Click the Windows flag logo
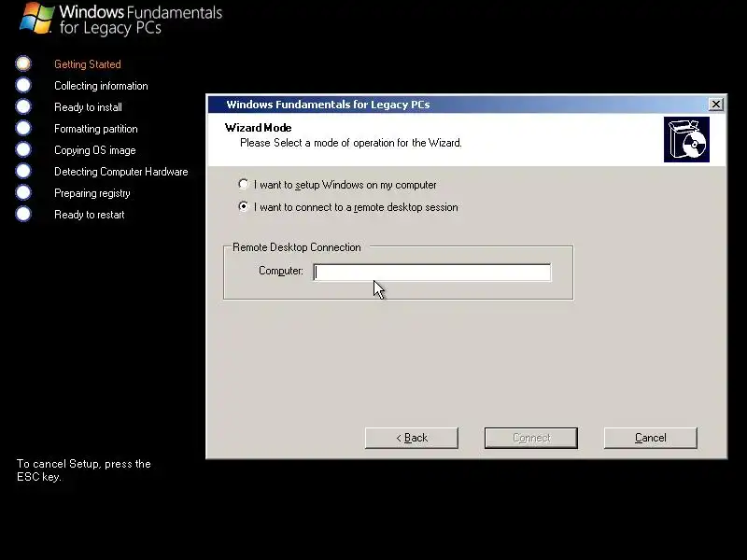 click(x=36, y=19)
